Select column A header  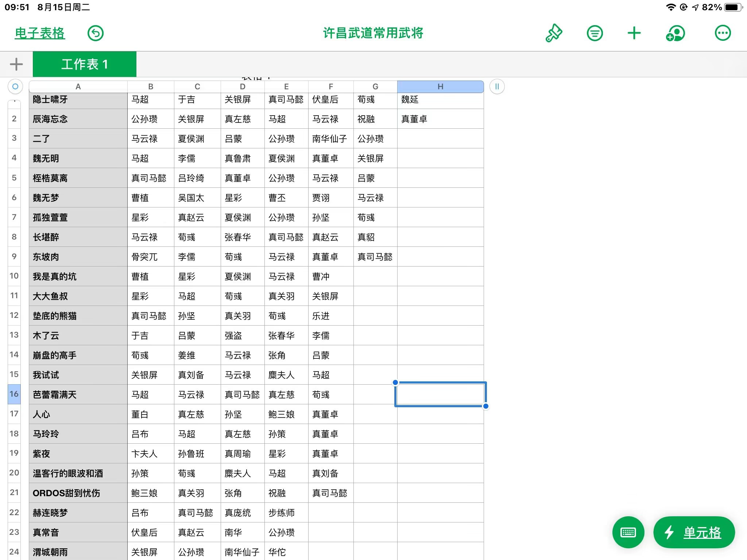(x=78, y=86)
